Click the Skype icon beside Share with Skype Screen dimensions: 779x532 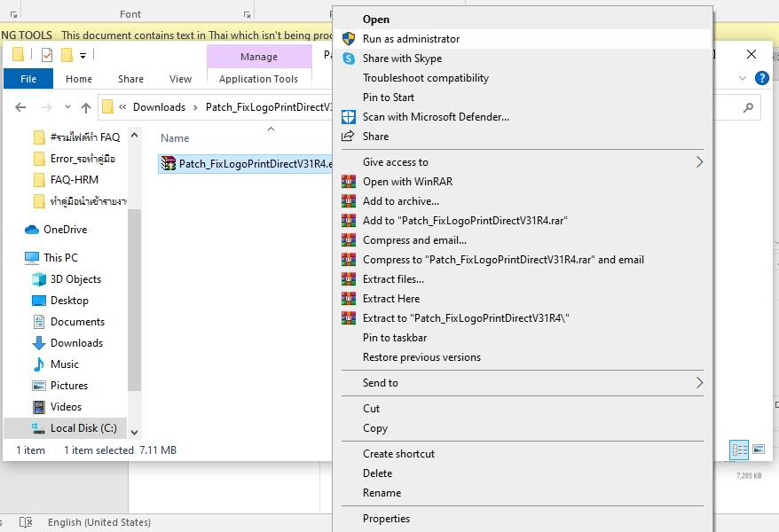349,59
